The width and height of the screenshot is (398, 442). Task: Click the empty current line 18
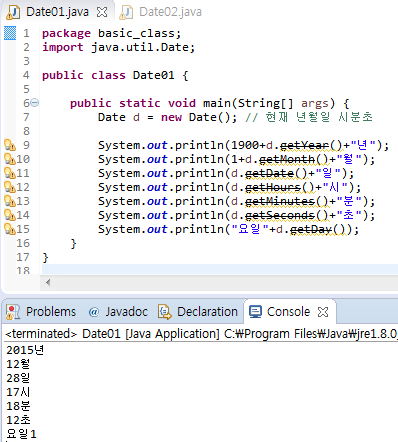click(219, 269)
